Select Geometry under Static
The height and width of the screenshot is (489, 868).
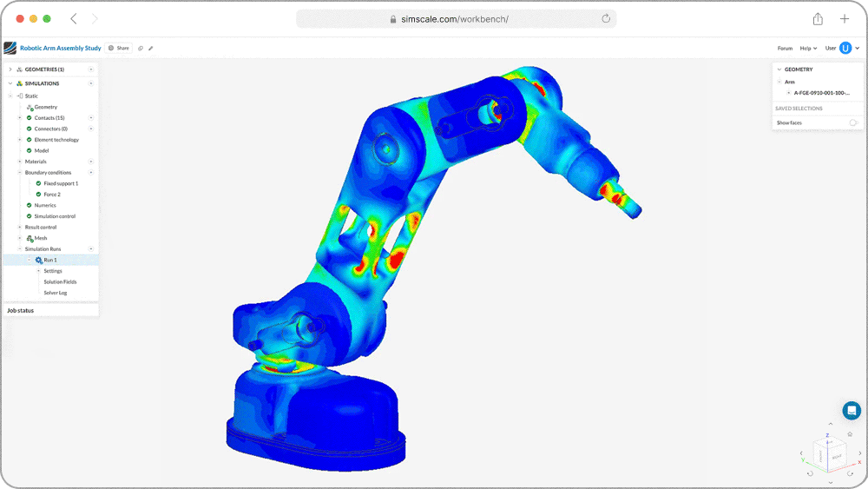(x=45, y=107)
